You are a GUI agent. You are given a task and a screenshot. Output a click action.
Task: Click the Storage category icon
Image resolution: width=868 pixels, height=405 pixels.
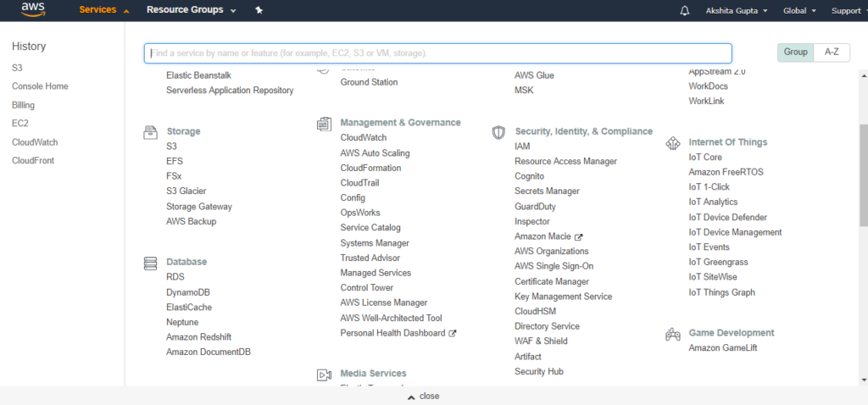150,131
